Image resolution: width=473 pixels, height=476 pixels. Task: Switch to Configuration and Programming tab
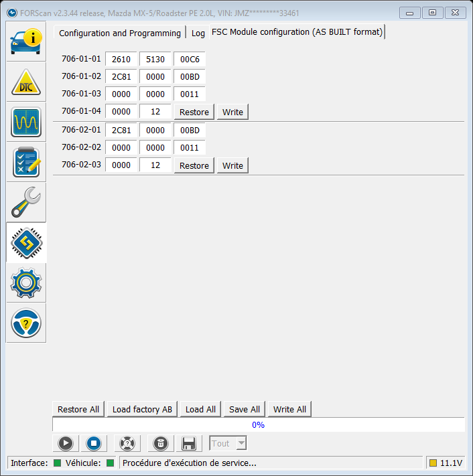pyautogui.click(x=120, y=33)
